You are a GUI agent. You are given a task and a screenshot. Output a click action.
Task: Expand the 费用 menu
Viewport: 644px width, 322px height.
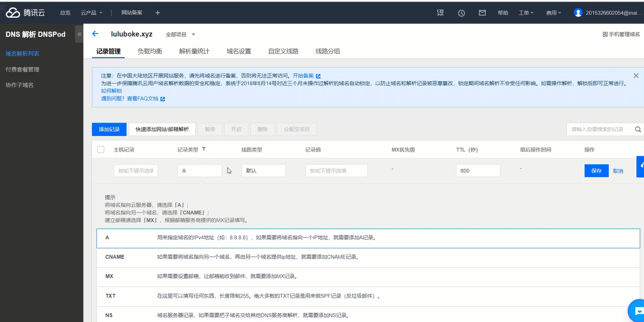click(553, 13)
